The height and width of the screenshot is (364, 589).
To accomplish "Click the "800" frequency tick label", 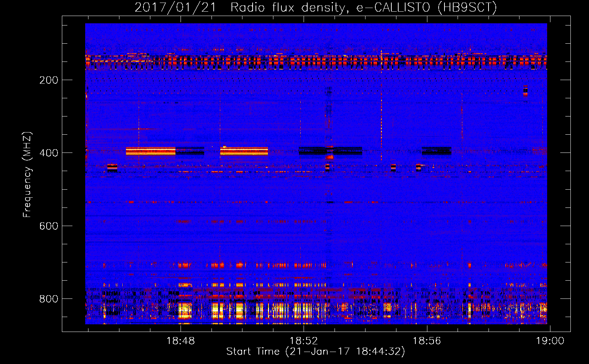I will (49, 299).
